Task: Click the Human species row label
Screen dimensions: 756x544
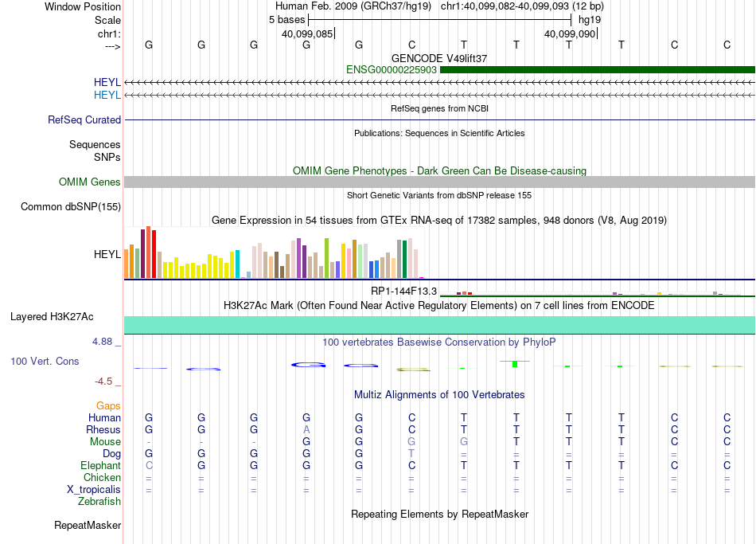Action: tap(104, 418)
